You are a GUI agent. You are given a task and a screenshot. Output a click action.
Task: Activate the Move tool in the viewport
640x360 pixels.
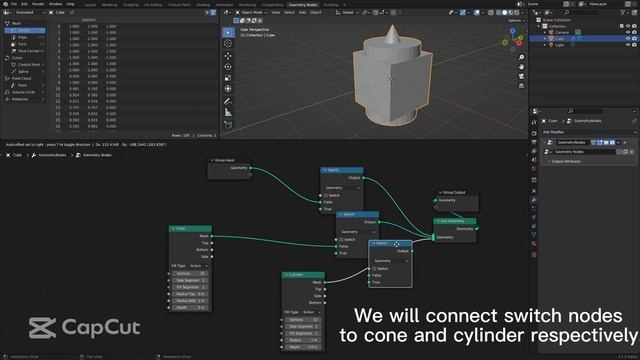228,56
